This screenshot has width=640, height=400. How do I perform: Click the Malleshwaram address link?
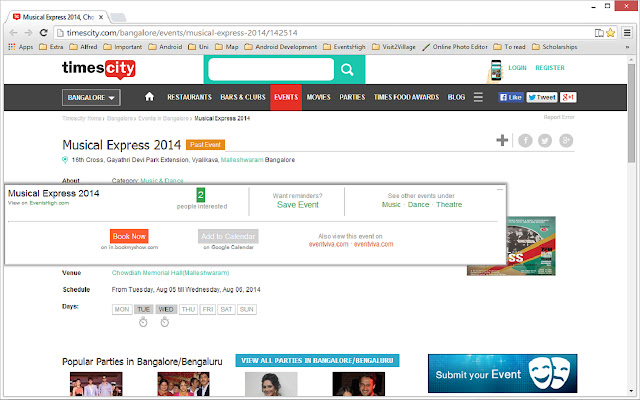pos(242,160)
